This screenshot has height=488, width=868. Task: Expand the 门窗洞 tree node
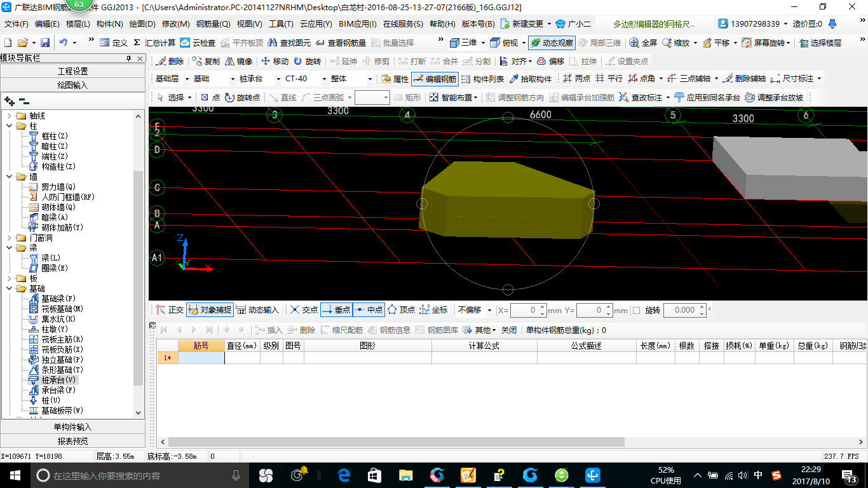pyautogui.click(x=9, y=238)
